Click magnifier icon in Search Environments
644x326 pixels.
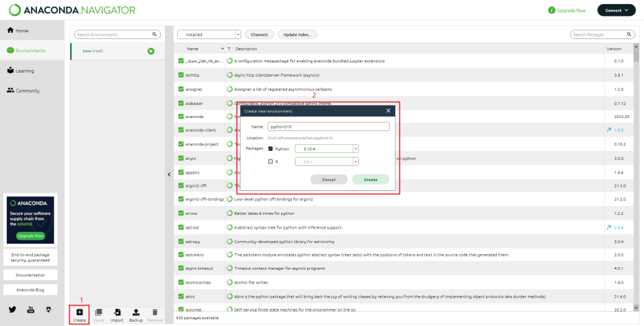pyautogui.click(x=155, y=34)
